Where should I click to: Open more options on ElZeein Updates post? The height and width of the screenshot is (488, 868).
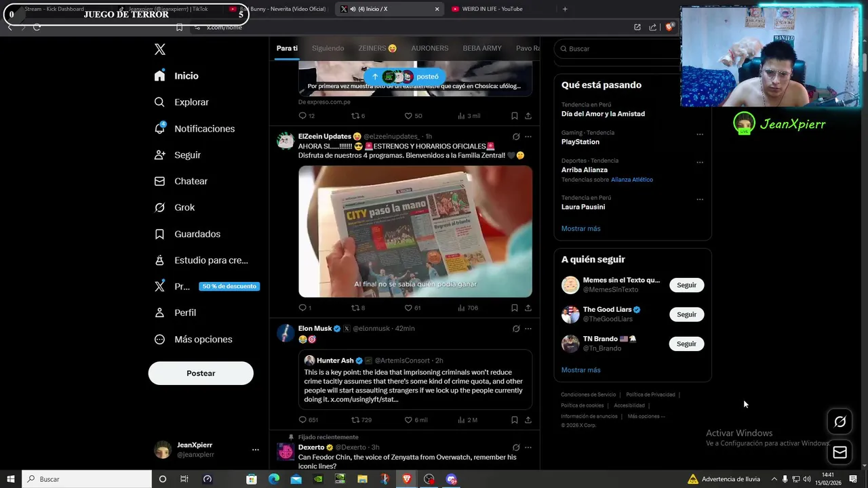pyautogui.click(x=528, y=136)
